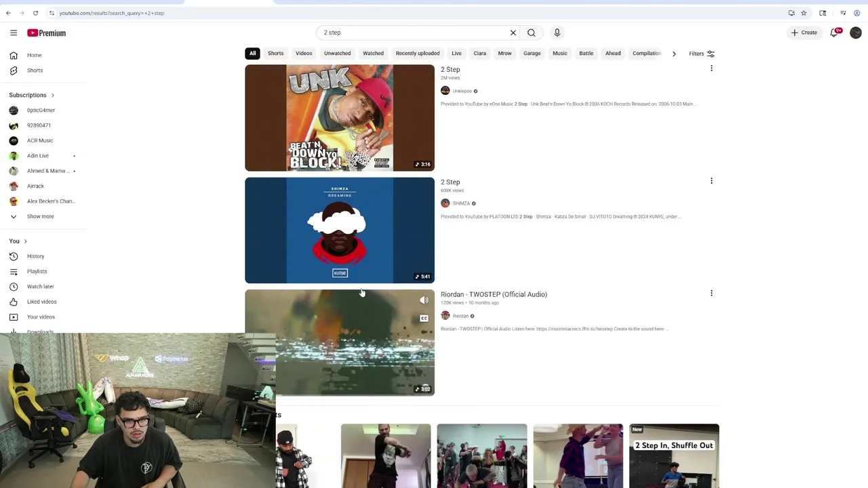Click the 2 step search input field
Screen dimensions: 868x488
point(414,33)
